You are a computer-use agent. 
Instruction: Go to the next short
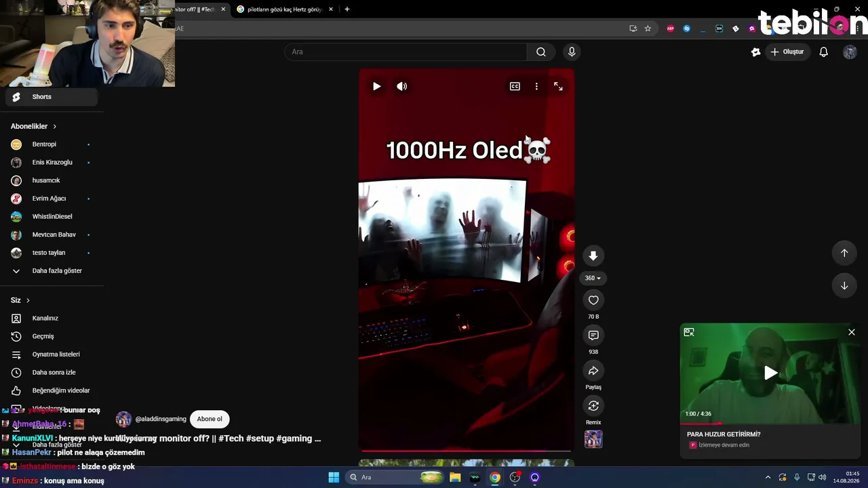click(x=844, y=285)
